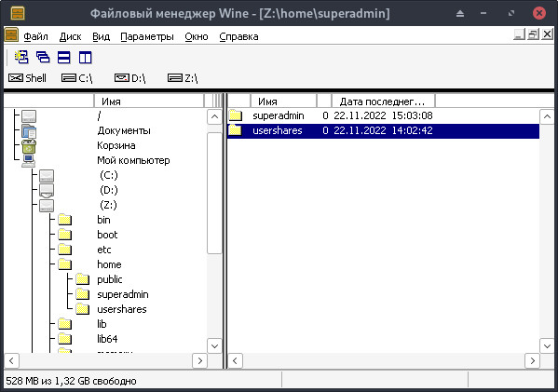Click the 'Дата последнег…' column header
The width and height of the screenshot is (558, 392).
click(383, 101)
